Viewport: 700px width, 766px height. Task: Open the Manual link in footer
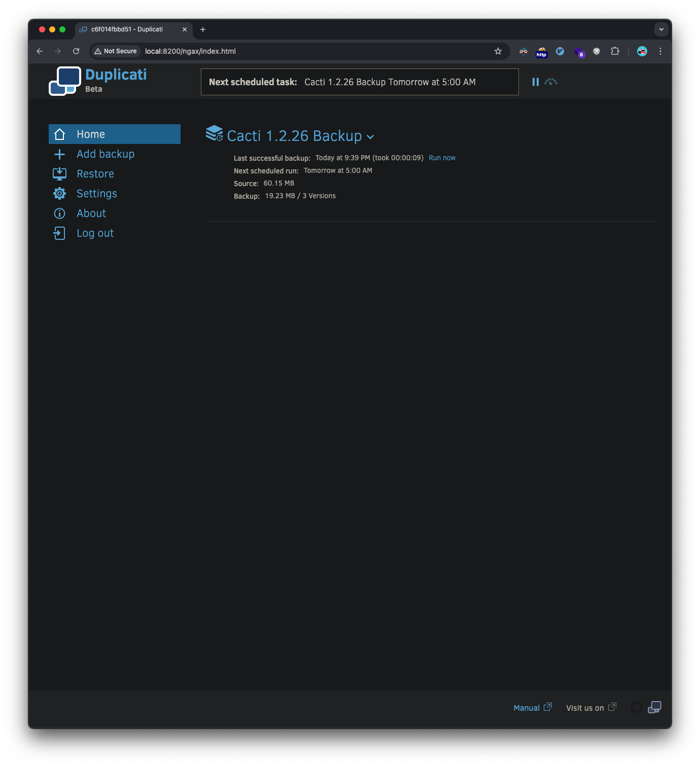point(527,708)
